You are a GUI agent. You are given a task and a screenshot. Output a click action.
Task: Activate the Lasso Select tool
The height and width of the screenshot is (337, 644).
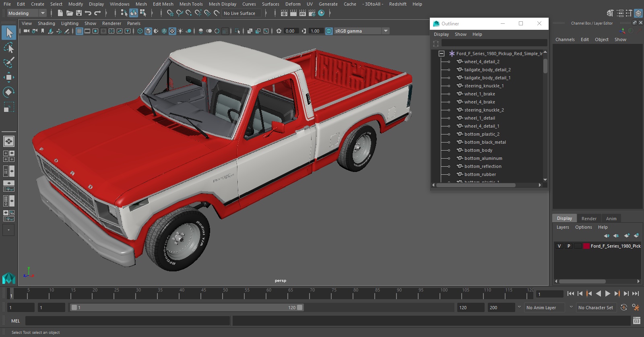[x=8, y=48]
